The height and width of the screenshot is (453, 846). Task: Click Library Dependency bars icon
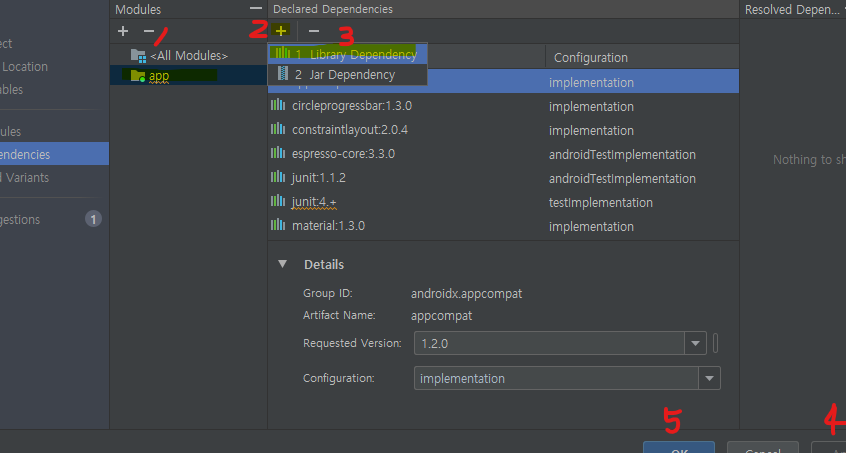click(283, 53)
